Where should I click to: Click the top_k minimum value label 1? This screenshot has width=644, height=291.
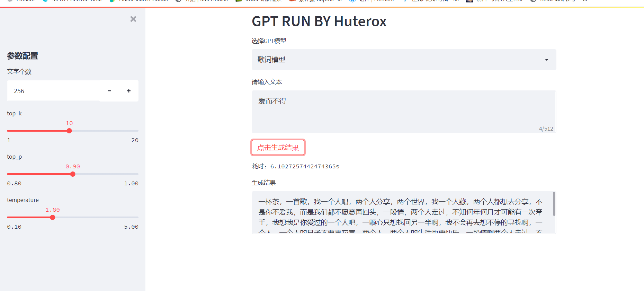pyautogui.click(x=9, y=140)
